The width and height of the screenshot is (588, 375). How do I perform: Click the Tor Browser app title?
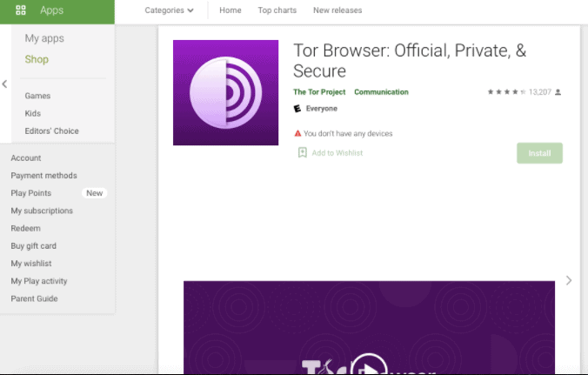point(410,60)
